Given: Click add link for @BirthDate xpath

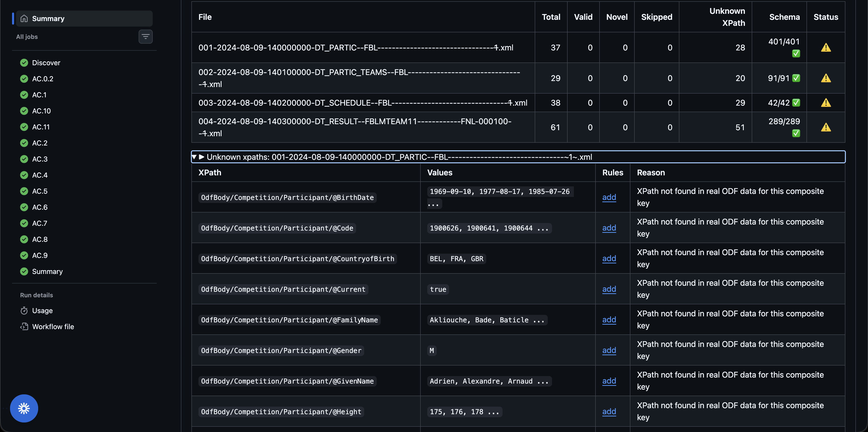Looking at the screenshot, I should click(x=609, y=197).
